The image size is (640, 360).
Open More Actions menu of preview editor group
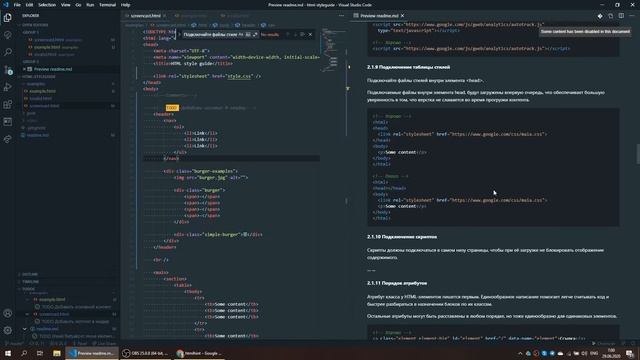click(x=631, y=16)
